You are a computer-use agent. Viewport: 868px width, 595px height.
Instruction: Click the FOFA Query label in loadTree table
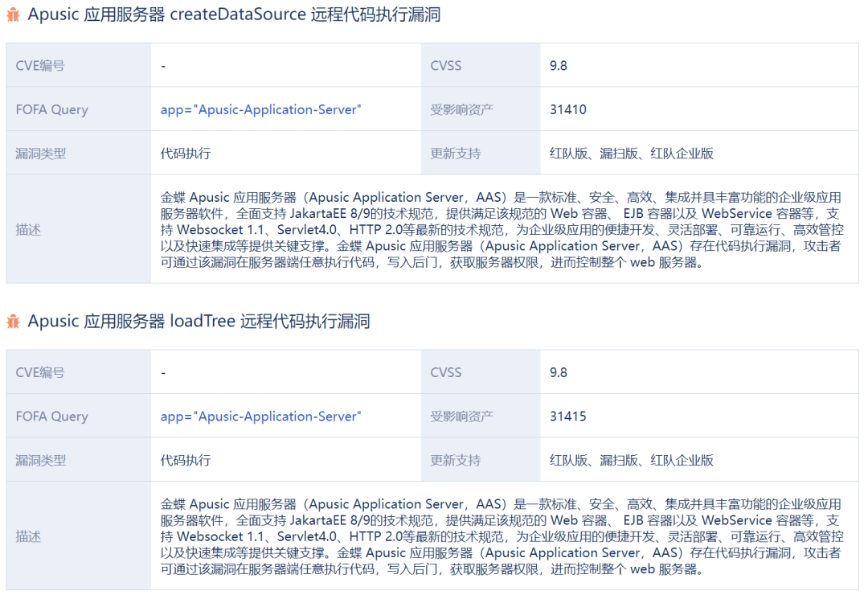click(52, 416)
